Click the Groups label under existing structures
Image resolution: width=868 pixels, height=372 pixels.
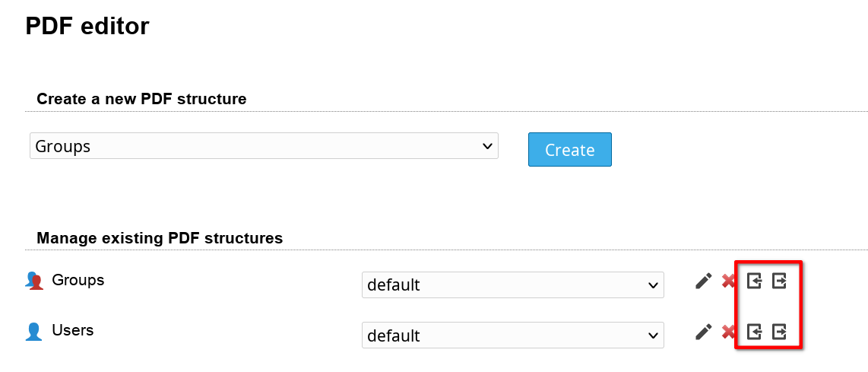[x=78, y=280]
